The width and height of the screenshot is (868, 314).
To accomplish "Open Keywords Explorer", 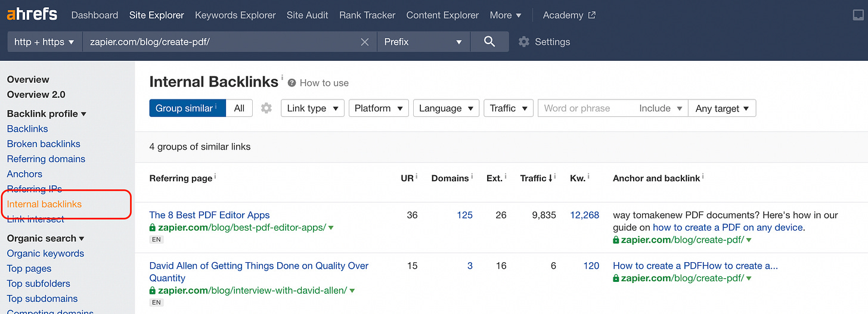I will pyautogui.click(x=235, y=15).
